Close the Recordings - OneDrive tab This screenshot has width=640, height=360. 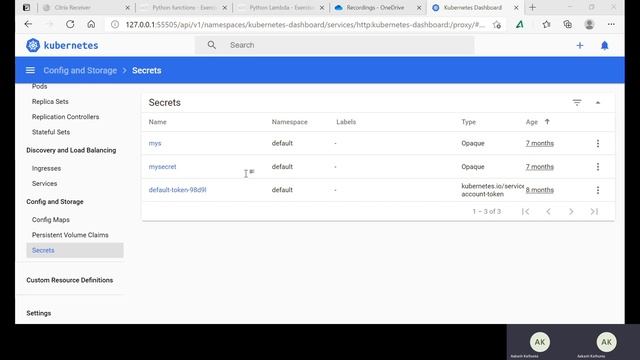(419, 8)
